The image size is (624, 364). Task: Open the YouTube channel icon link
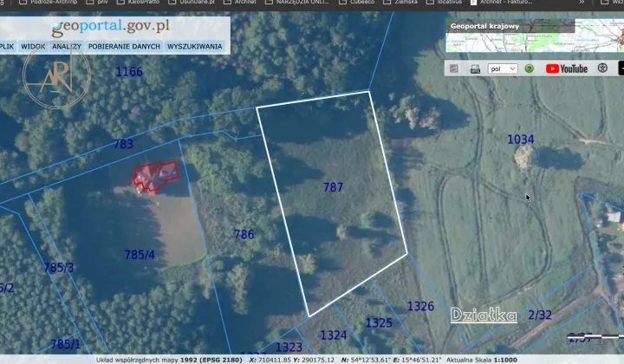pyautogui.click(x=567, y=68)
